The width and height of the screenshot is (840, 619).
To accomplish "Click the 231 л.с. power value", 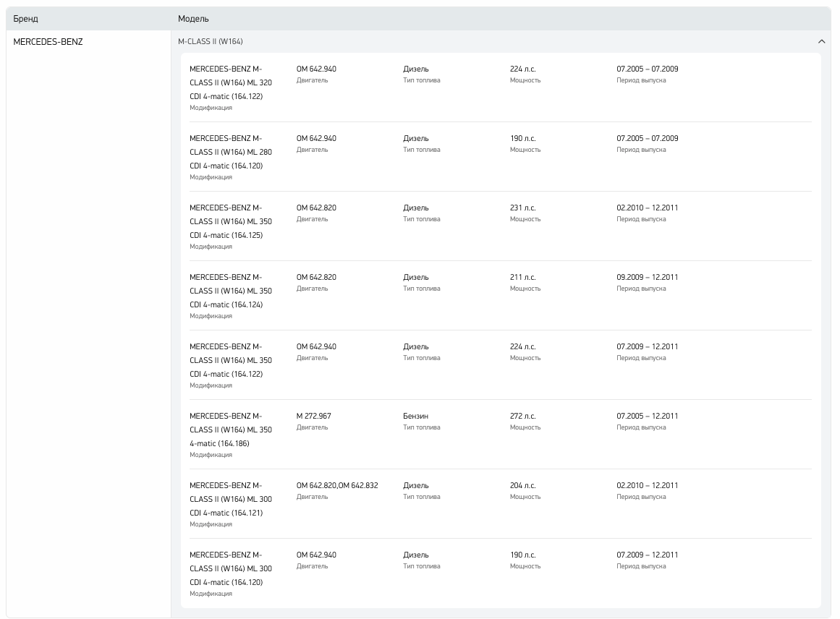I will (x=523, y=208).
